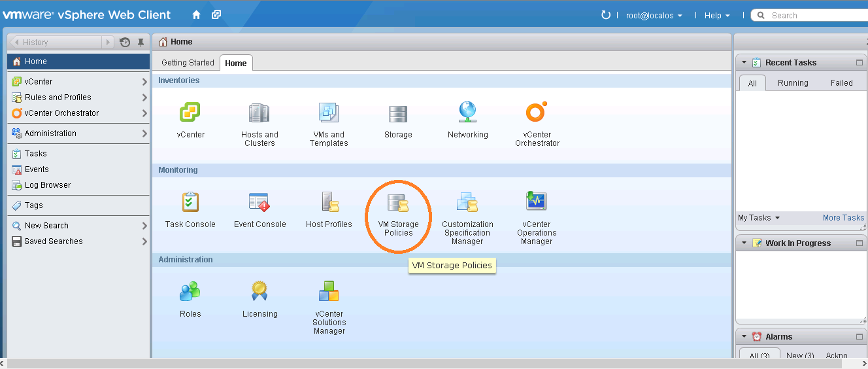Image resolution: width=868 pixels, height=369 pixels.
Task: Maximize the Alarms panel
Action: click(860, 337)
